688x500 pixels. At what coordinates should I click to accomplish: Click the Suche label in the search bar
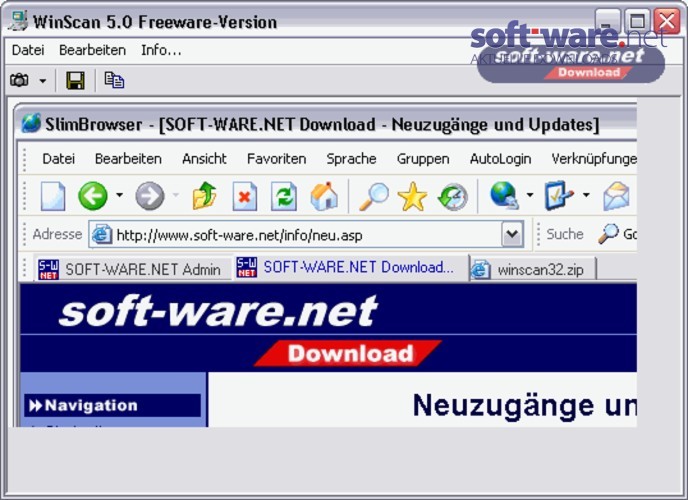[565, 234]
